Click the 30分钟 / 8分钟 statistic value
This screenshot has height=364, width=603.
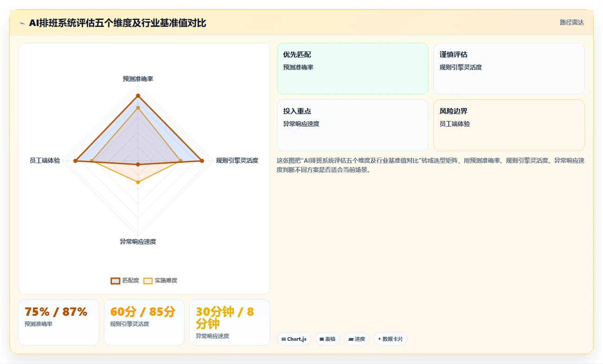click(x=225, y=318)
